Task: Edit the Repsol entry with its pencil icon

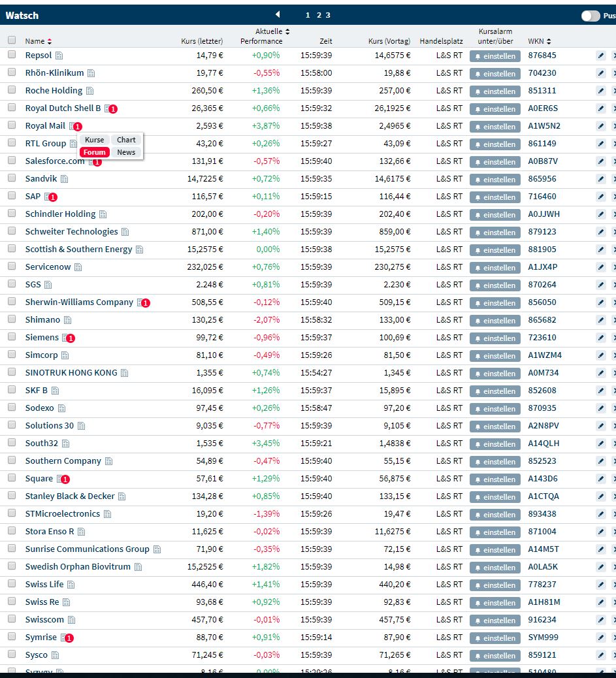Action: (x=601, y=56)
